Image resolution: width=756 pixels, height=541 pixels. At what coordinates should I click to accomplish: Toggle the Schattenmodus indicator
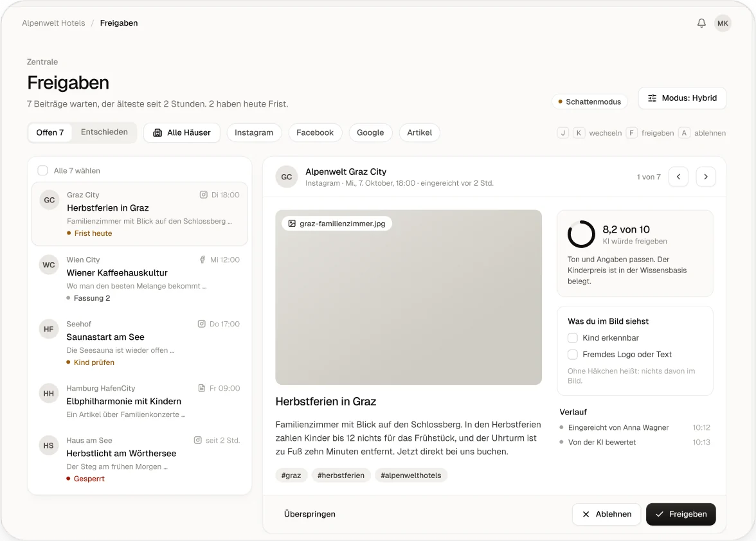pos(589,102)
